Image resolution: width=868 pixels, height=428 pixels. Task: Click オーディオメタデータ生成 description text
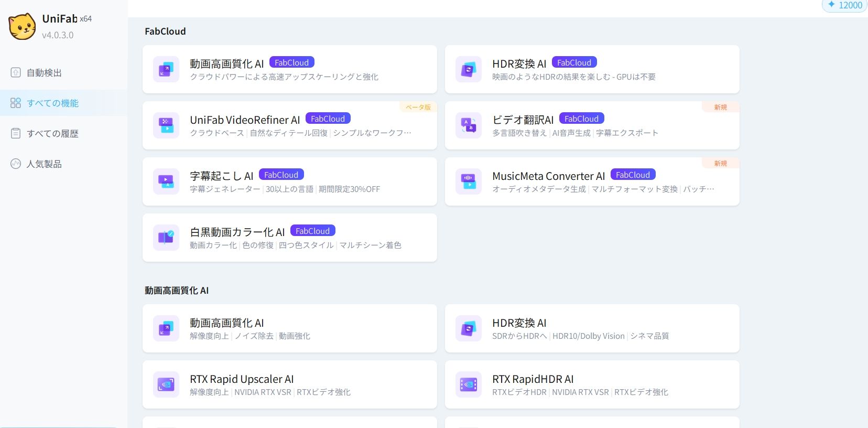(539, 189)
